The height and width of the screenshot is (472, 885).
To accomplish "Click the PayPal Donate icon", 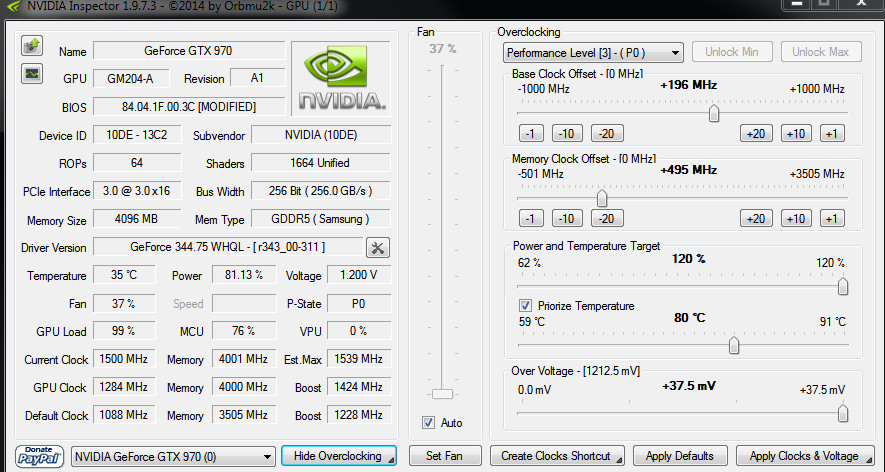I will click(40, 456).
